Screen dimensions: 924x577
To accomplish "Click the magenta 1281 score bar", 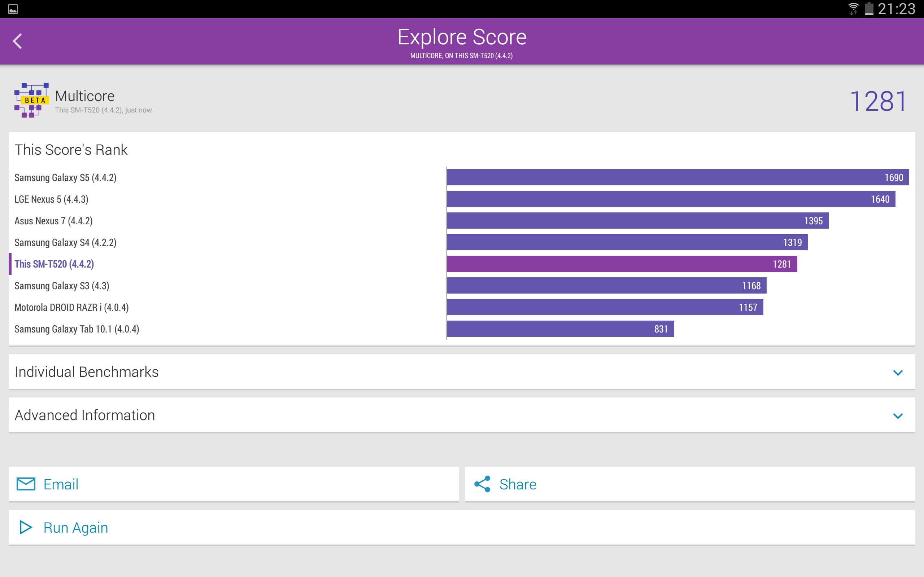I will pyautogui.click(x=622, y=264).
